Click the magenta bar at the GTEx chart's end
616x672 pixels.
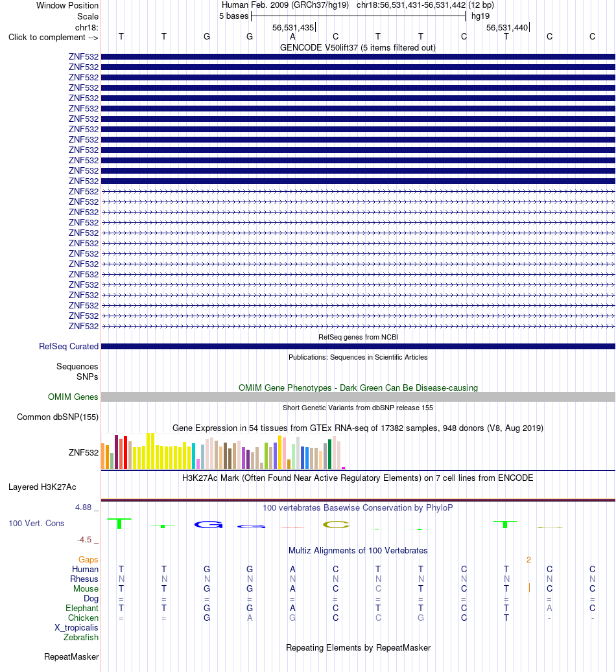343,468
